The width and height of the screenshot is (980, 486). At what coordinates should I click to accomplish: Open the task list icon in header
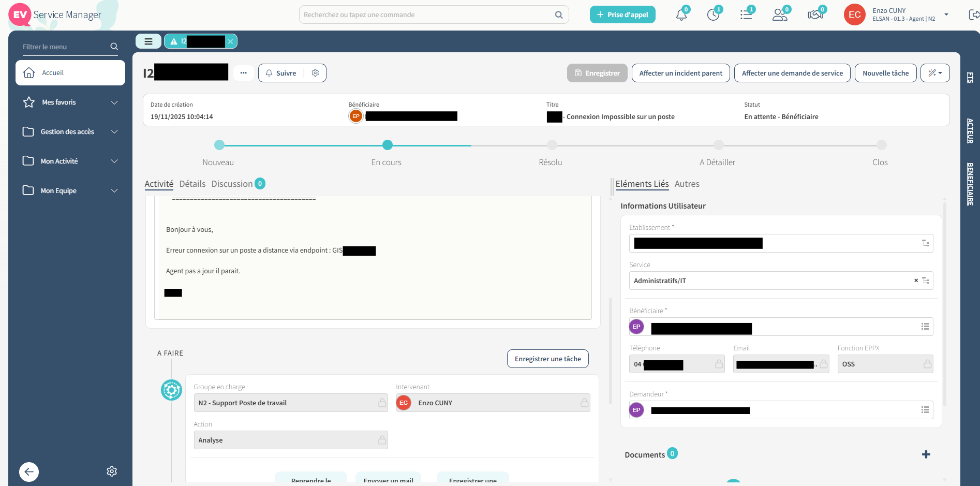[746, 14]
